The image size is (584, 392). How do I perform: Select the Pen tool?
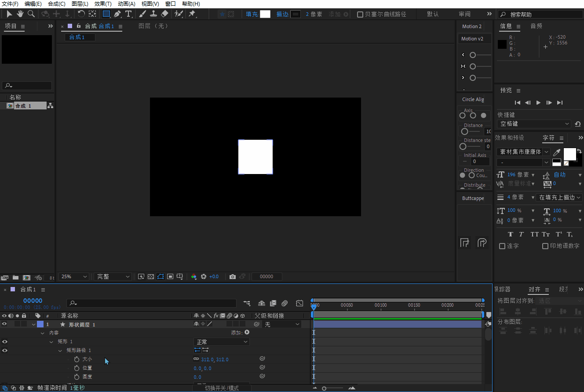pos(117,14)
